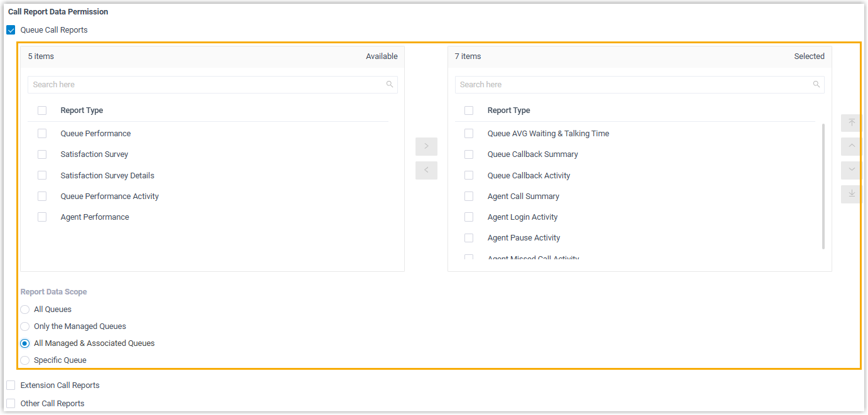Click search icon in Selected list
868x415 pixels.
point(817,85)
